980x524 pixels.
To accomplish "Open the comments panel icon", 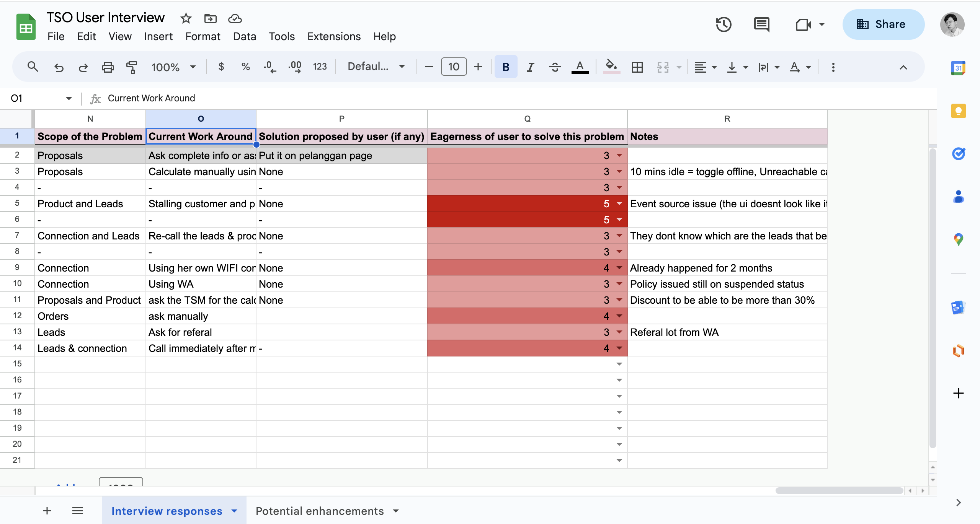I will pos(761,24).
